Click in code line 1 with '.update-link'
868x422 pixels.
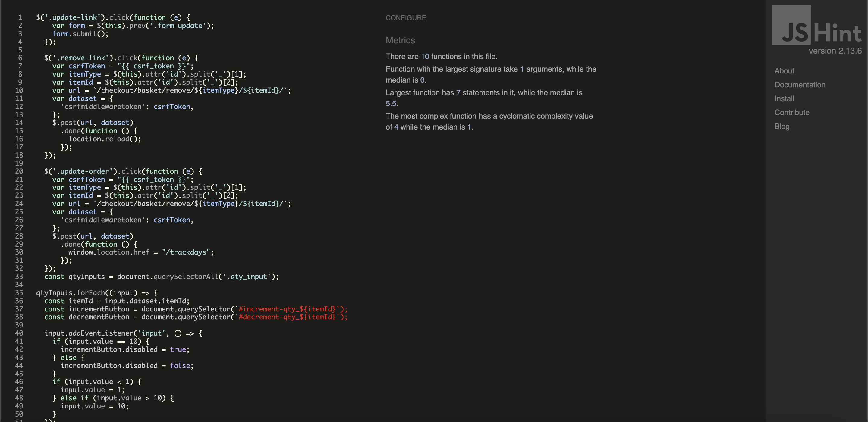tap(113, 17)
